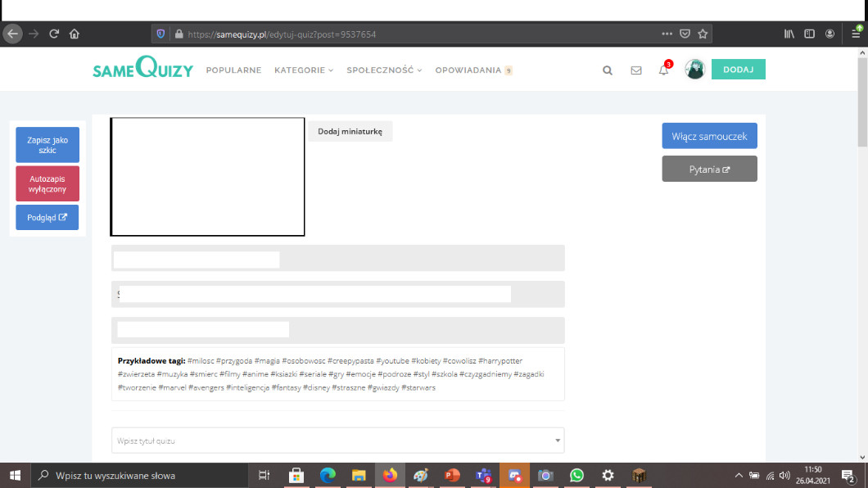Expand the Kategorie dropdown menu
Image resolution: width=868 pixels, height=488 pixels.
[x=304, y=70]
